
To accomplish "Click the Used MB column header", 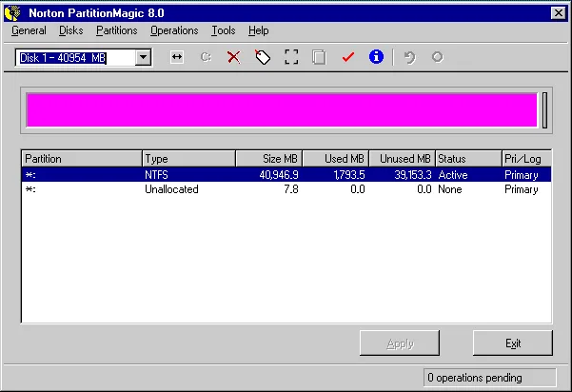I will (x=336, y=159).
